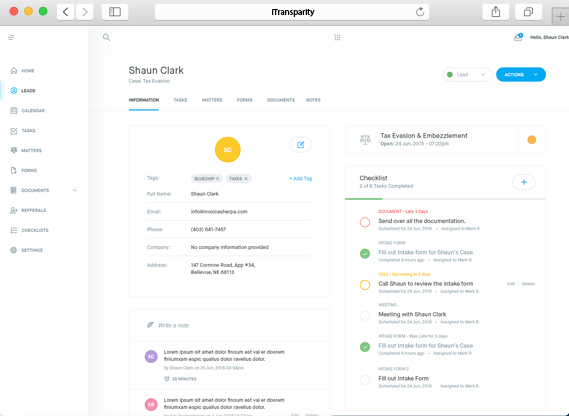The width and height of the screenshot is (569, 416).
Task: Click the '+ Add Tag' link
Action: [300, 179]
